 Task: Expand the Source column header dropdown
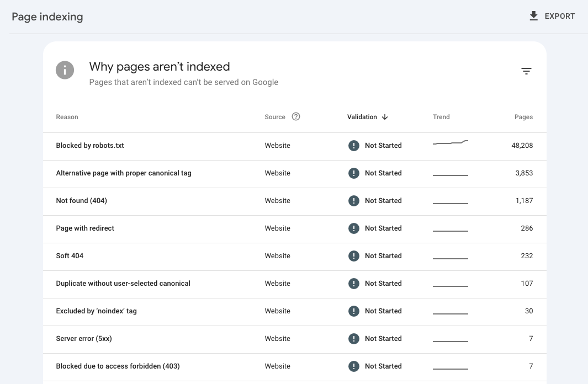click(x=275, y=116)
